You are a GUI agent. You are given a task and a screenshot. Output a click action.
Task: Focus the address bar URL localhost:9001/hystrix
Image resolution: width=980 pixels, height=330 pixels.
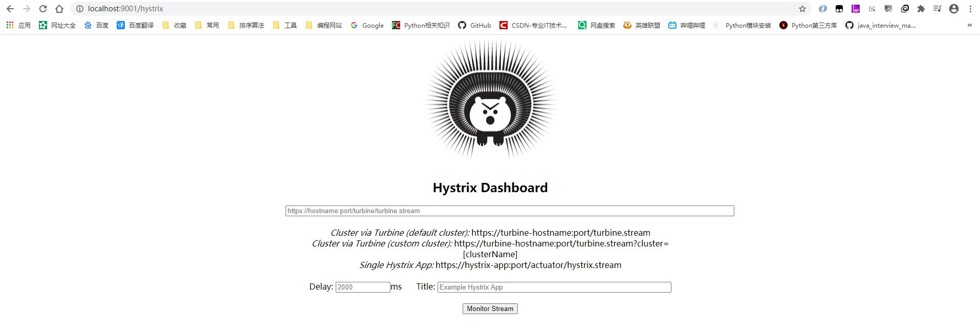pyautogui.click(x=125, y=9)
